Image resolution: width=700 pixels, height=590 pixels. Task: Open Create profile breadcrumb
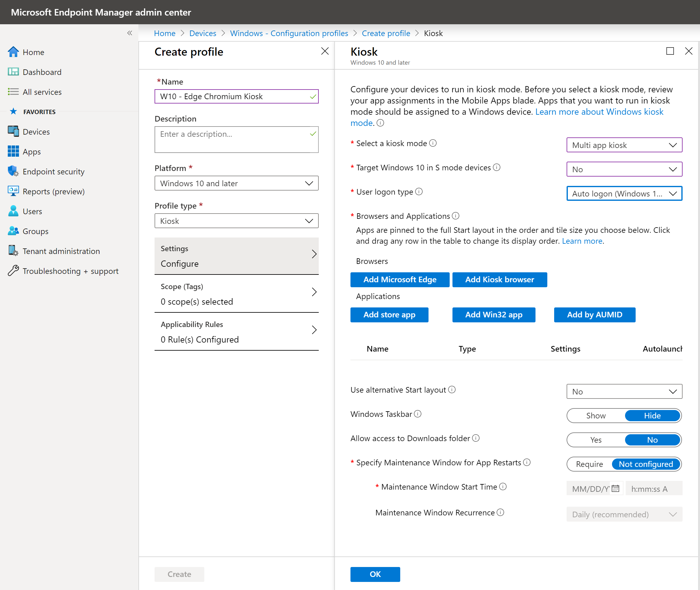click(x=386, y=33)
